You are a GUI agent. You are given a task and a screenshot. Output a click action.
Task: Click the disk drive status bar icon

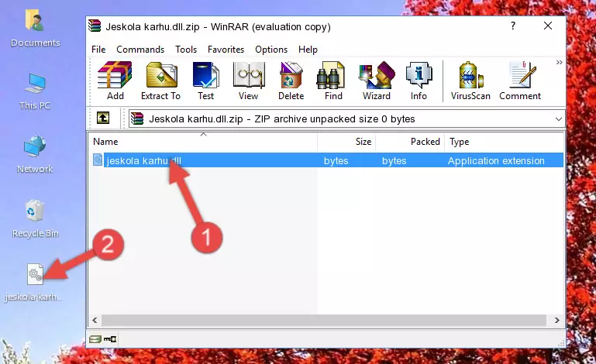tap(95, 339)
